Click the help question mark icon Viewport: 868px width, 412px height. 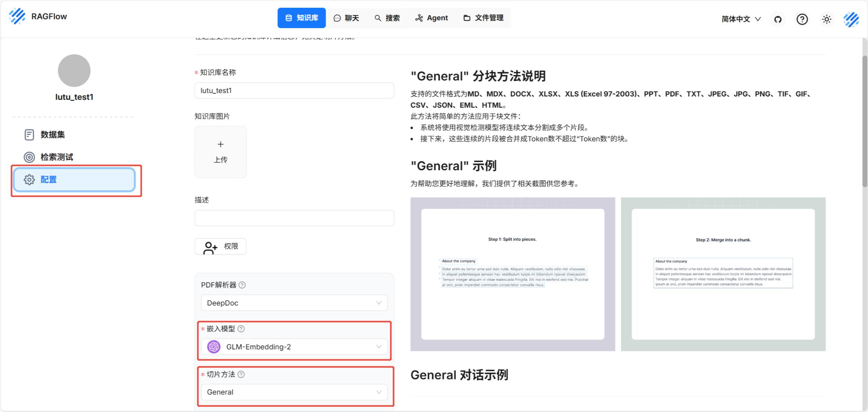(x=802, y=19)
